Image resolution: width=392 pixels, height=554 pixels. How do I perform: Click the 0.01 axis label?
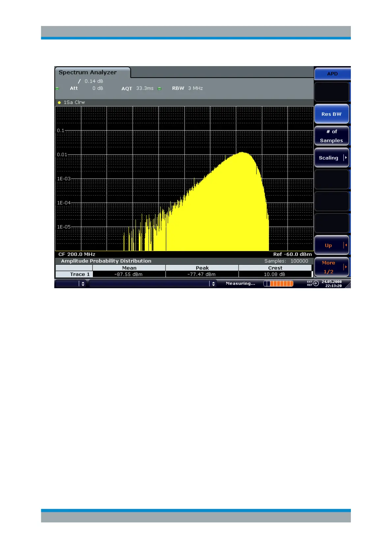click(62, 155)
